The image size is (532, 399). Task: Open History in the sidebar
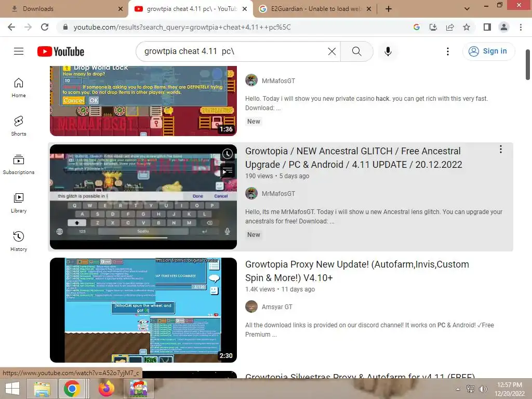pyautogui.click(x=19, y=241)
